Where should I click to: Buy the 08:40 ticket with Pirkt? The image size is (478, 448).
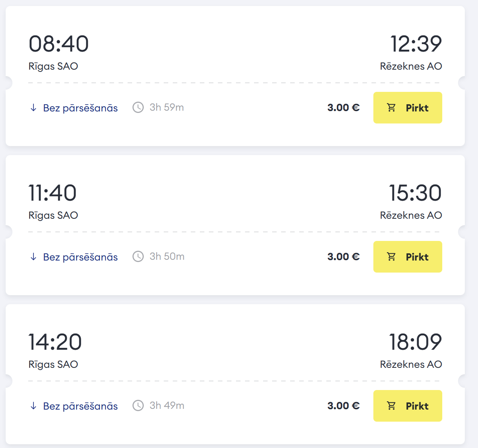tap(408, 108)
